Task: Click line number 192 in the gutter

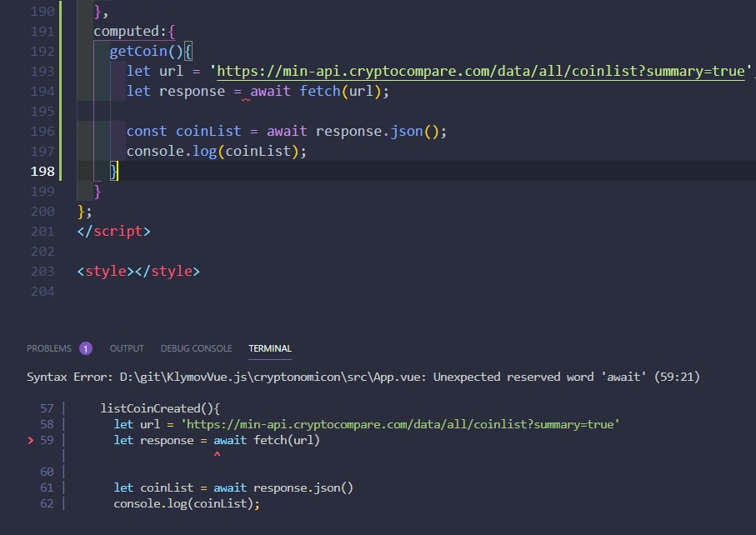Action: (43, 51)
